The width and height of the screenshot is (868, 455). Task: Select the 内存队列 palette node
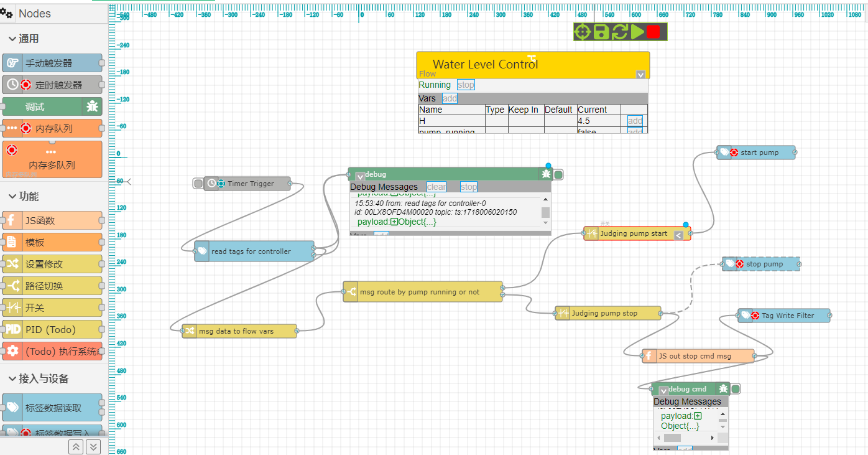(52, 128)
